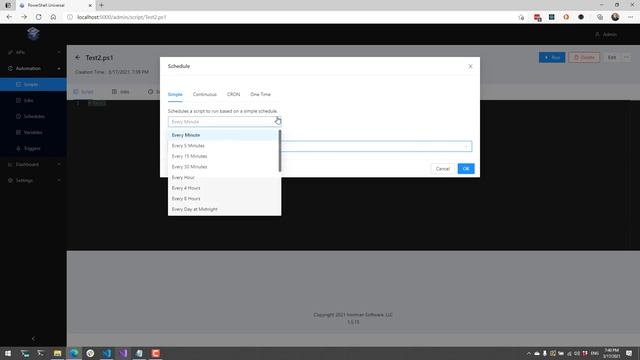Click the browser Back arrow
This screenshot has width=640, height=360.
point(9,17)
